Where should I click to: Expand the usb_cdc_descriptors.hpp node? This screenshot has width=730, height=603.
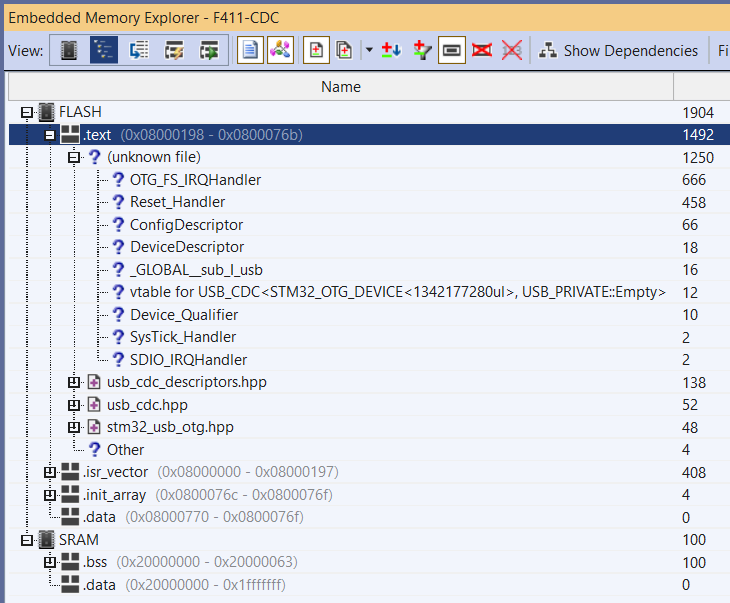click(73, 382)
